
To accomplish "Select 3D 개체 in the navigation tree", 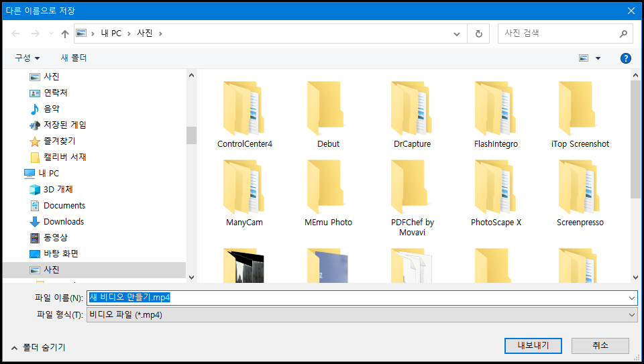I will pos(58,189).
